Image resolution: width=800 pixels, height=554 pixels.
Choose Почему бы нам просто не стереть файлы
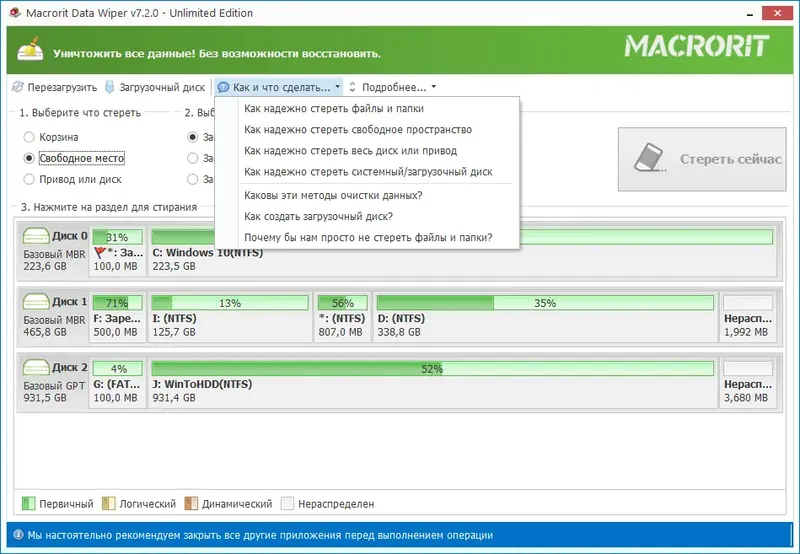(x=367, y=237)
